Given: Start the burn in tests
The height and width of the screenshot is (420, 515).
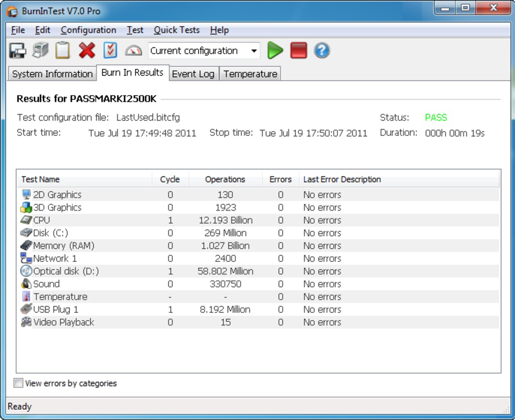Looking at the screenshot, I should coord(275,50).
